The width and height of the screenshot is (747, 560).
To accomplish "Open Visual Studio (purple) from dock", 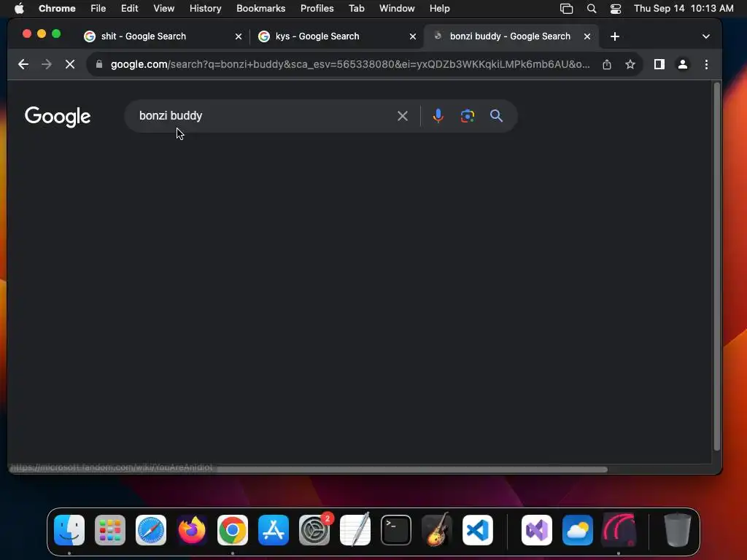I will coord(537,530).
